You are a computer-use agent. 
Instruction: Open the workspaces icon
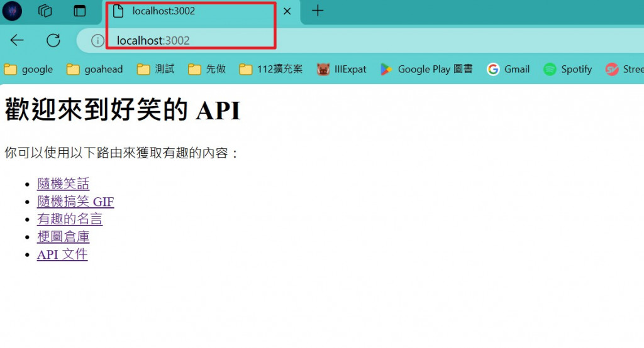45,11
